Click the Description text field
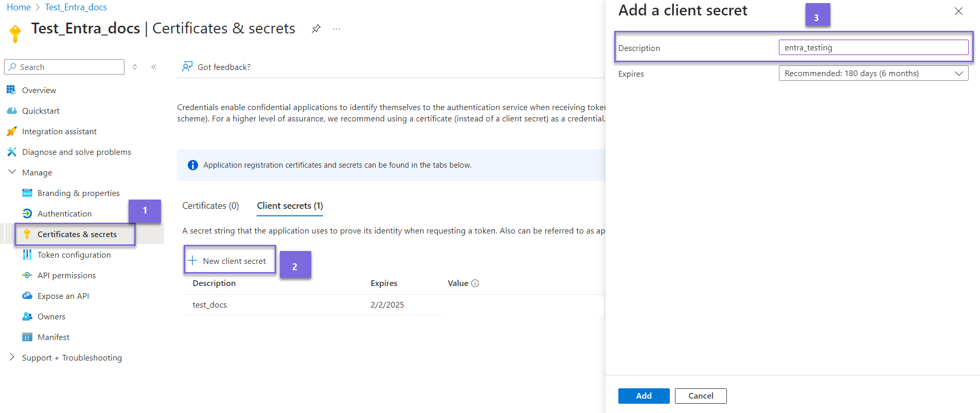This screenshot has height=413, width=980. [873, 48]
